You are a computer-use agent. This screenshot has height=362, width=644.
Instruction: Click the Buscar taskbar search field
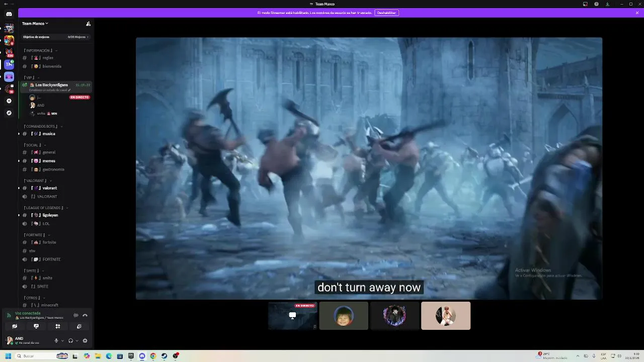tap(43, 356)
